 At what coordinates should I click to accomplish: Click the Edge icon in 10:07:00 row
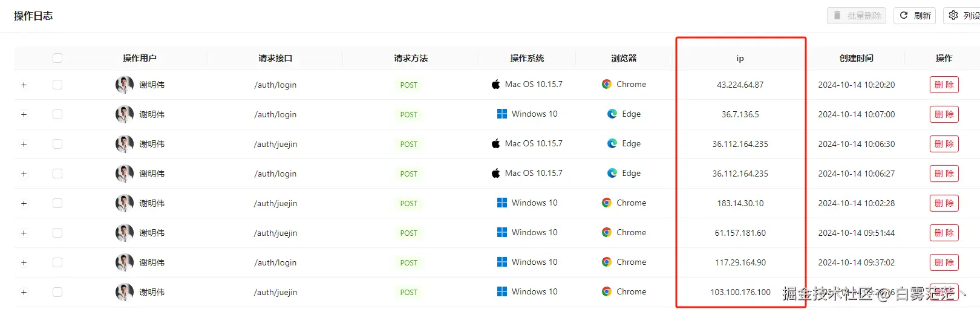click(612, 114)
